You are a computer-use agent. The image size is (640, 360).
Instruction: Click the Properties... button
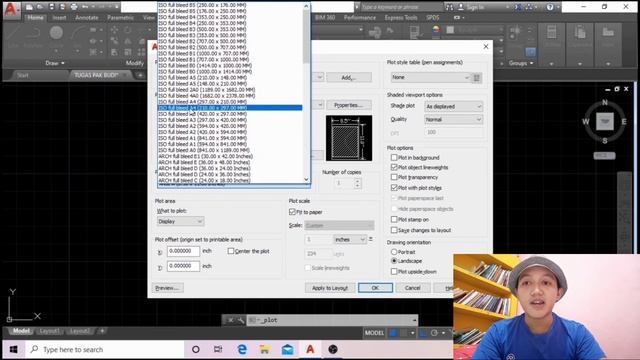pyautogui.click(x=349, y=105)
